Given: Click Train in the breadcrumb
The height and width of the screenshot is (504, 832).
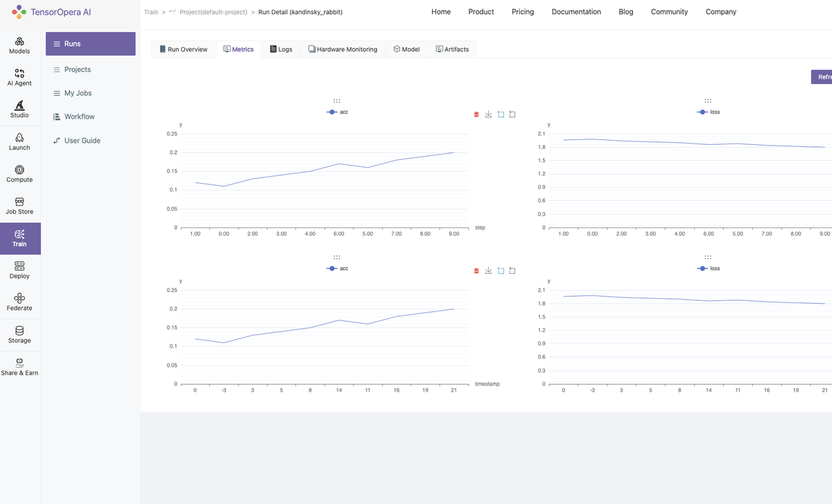Looking at the screenshot, I should point(151,12).
